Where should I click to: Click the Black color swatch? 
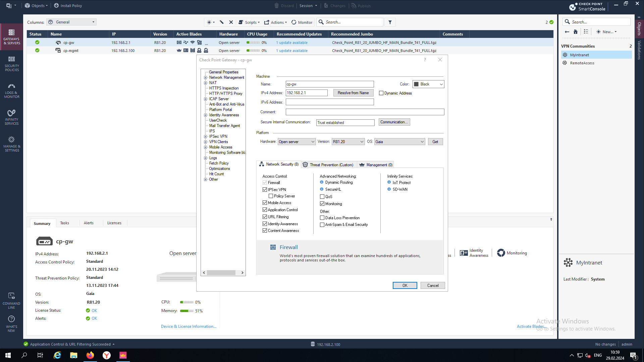click(x=416, y=84)
